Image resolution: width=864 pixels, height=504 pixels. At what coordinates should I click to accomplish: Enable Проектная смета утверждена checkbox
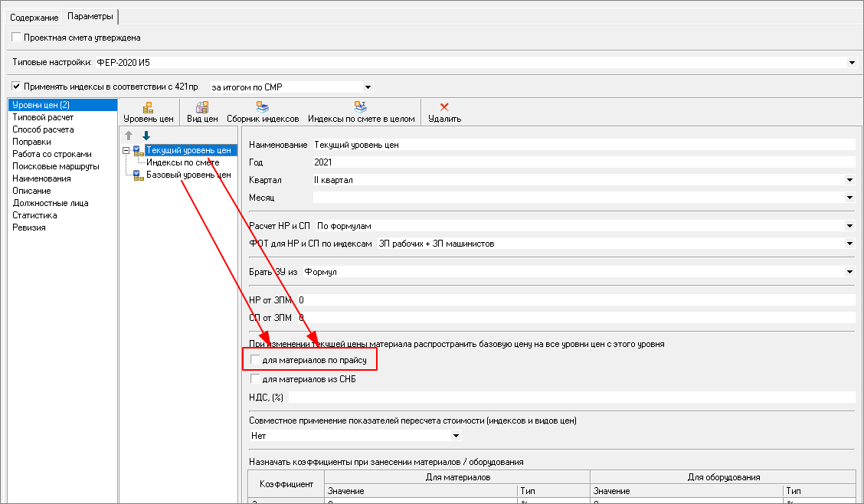17,38
